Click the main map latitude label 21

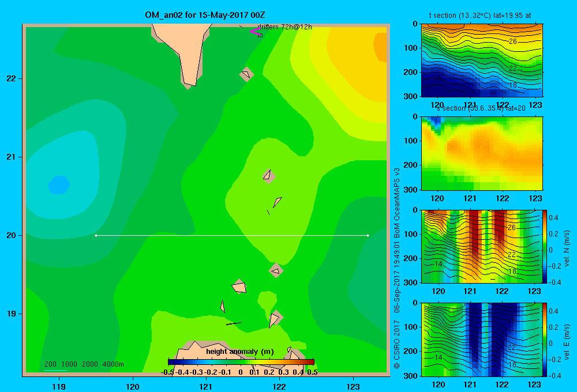point(12,157)
